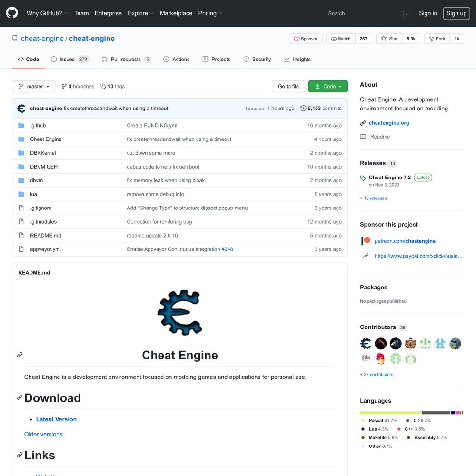Expand the Explore menu
The image size is (476, 476).
[140, 13]
